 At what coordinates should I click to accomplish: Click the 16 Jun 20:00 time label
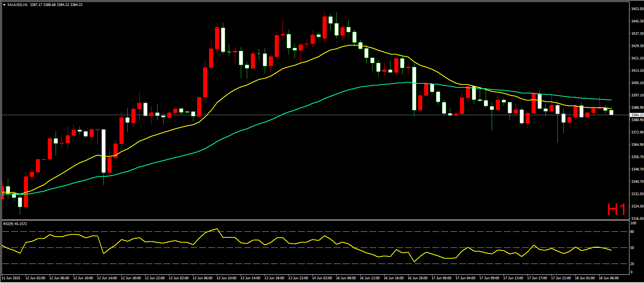pyautogui.click(x=417, y=278)
